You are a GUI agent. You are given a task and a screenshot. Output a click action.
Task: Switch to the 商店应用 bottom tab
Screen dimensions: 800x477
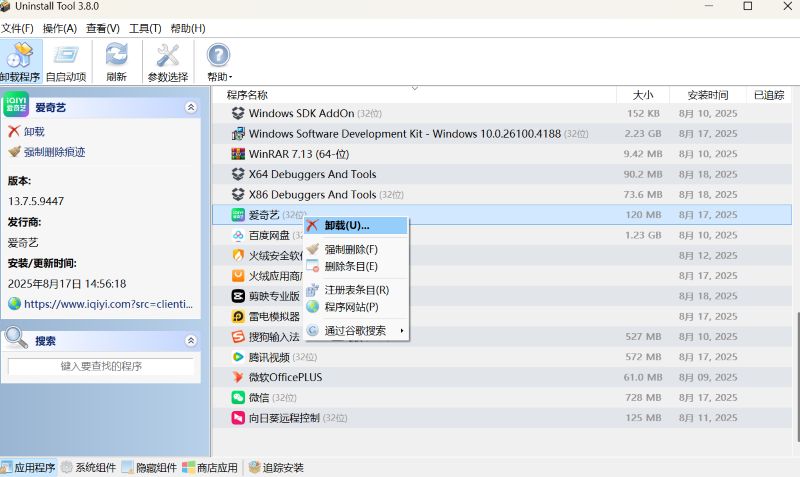click(x=210, y=467)
